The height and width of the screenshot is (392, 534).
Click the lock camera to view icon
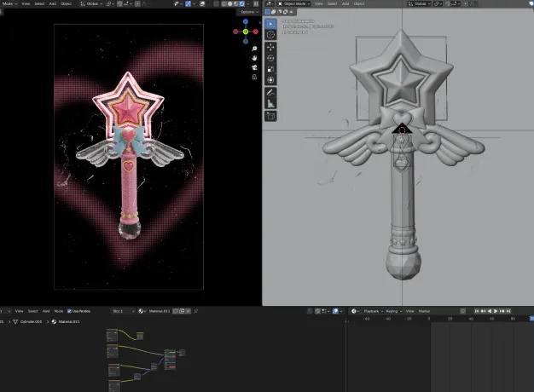254,78
